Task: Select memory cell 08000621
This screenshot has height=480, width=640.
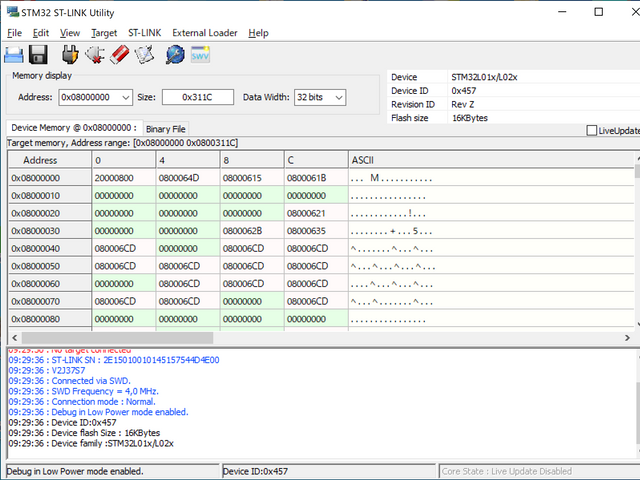Action: coord(316,213)
